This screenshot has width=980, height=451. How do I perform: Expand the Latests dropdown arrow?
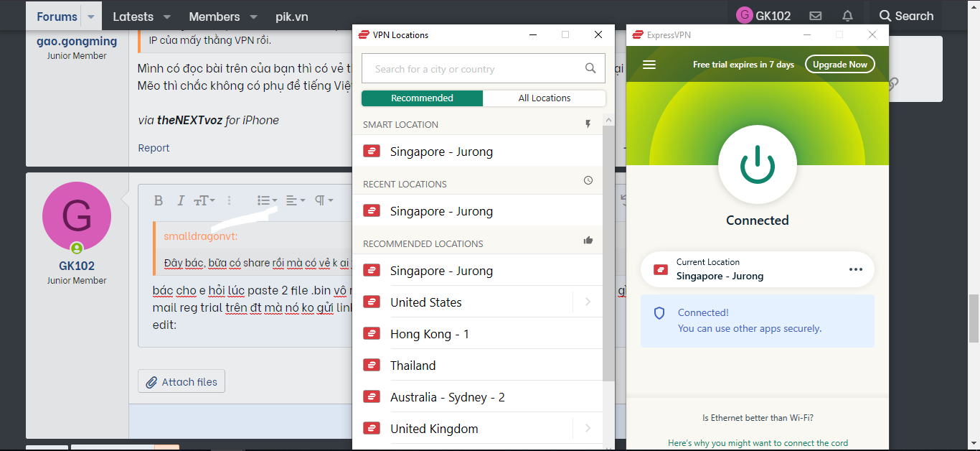pos(166,17)
